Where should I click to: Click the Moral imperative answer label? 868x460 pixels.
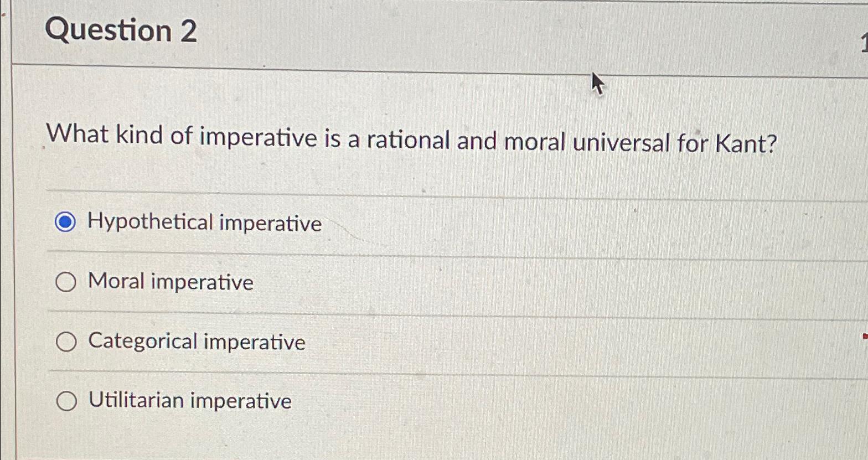(170, 282)
